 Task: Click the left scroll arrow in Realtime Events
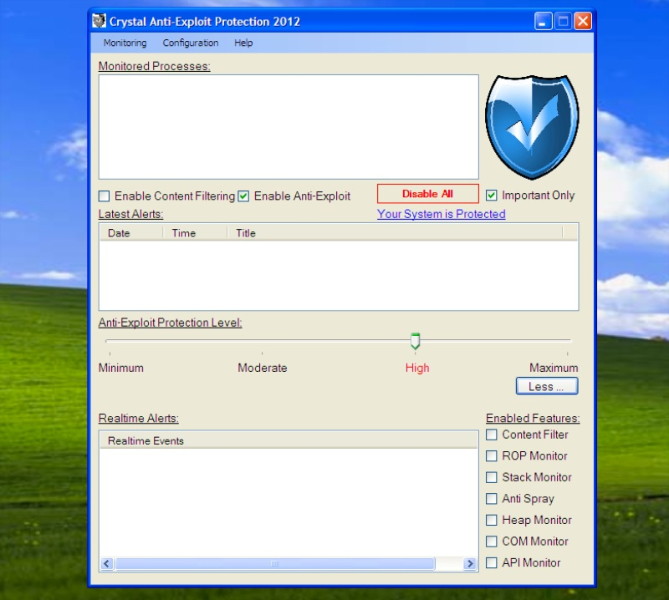(x=107, y=564)
